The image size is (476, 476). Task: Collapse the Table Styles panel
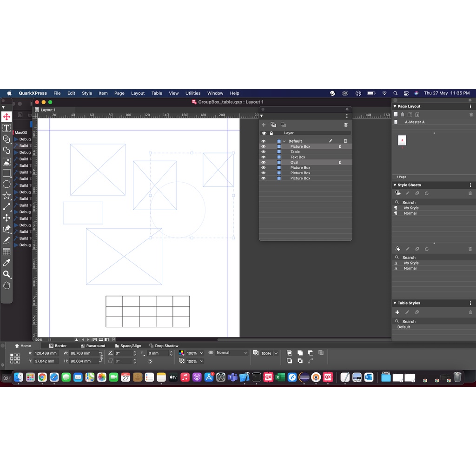395,303
